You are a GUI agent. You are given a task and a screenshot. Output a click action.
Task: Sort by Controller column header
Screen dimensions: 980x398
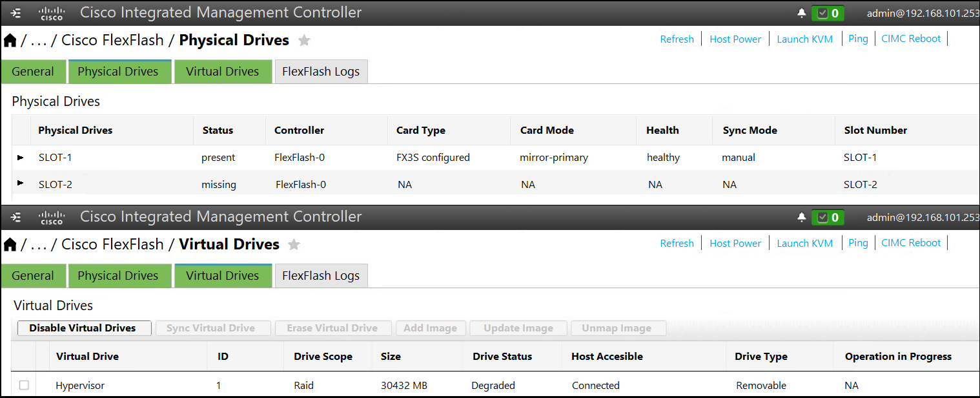[x=299, y=131]
